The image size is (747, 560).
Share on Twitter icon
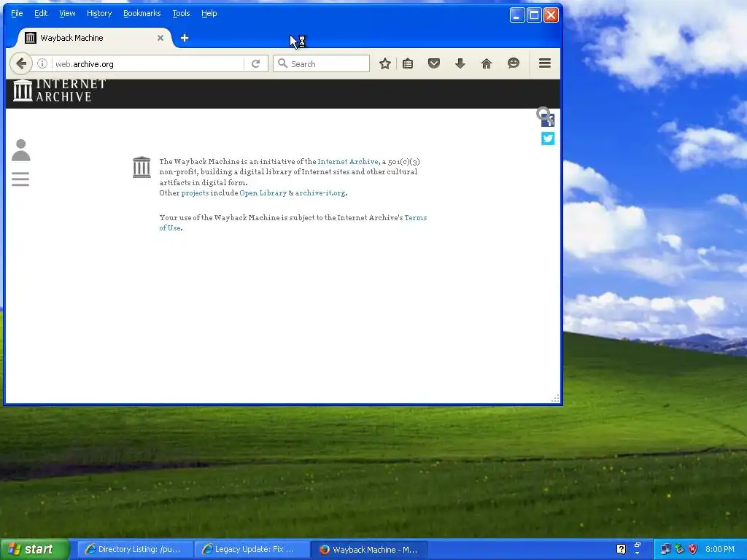[548, 139]
